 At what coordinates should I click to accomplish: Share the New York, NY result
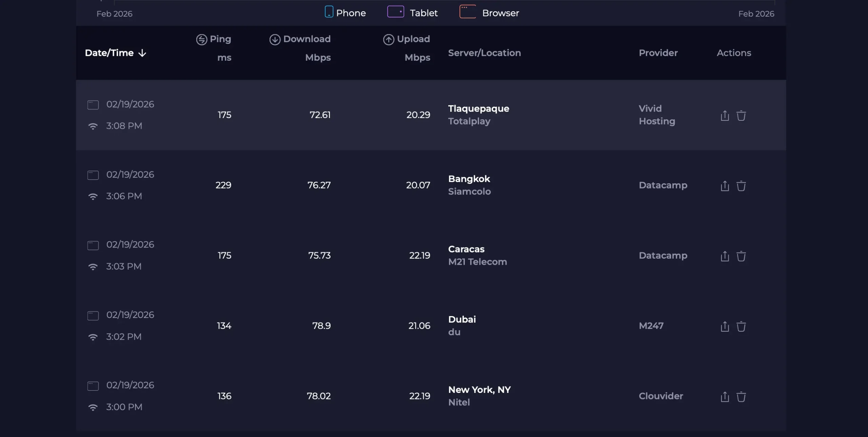click(x=725, y=396)
